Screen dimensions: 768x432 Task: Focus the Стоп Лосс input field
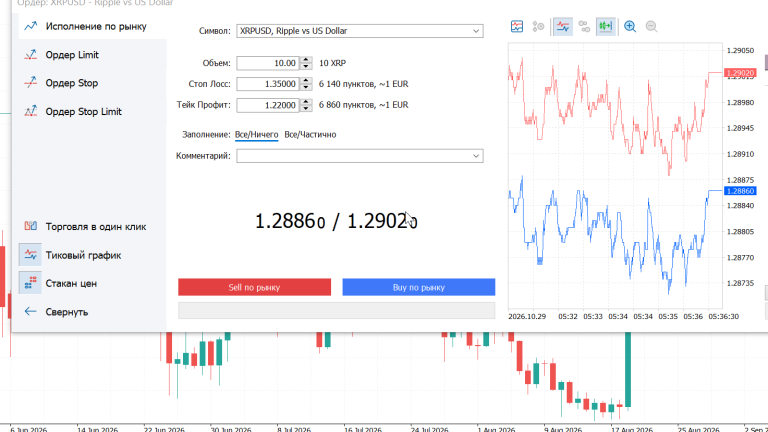pyautogui.click(x=268, y=84)
